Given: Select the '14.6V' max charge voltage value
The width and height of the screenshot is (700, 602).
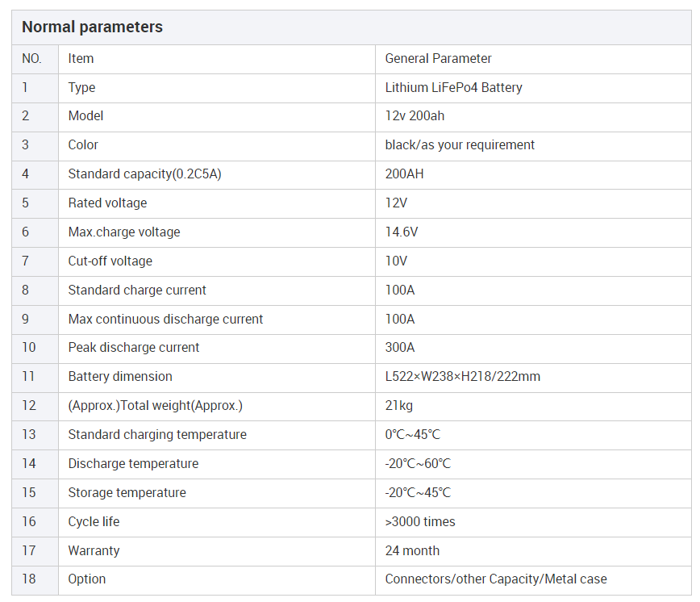Looking at the screenshot, I should [x=402, y=232].
